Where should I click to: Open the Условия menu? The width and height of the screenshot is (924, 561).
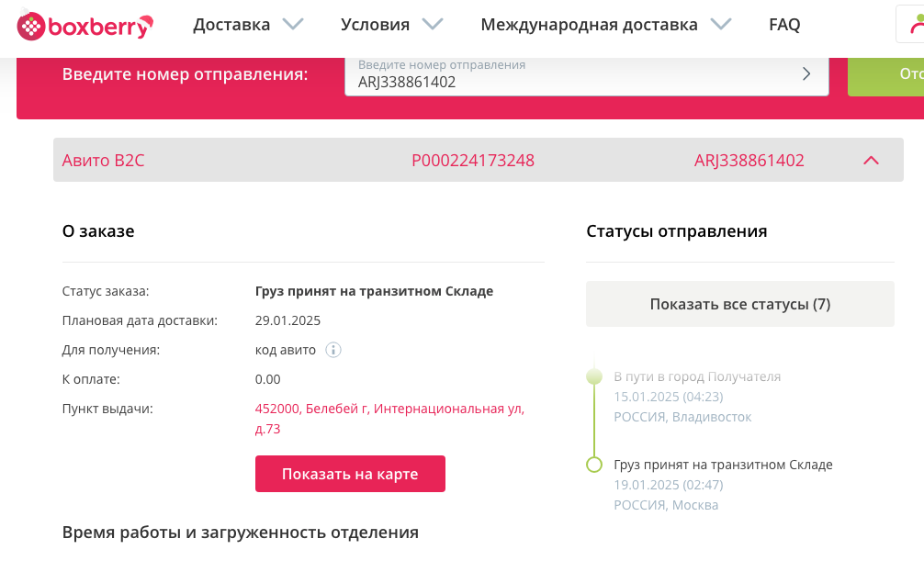pos(375,25)
